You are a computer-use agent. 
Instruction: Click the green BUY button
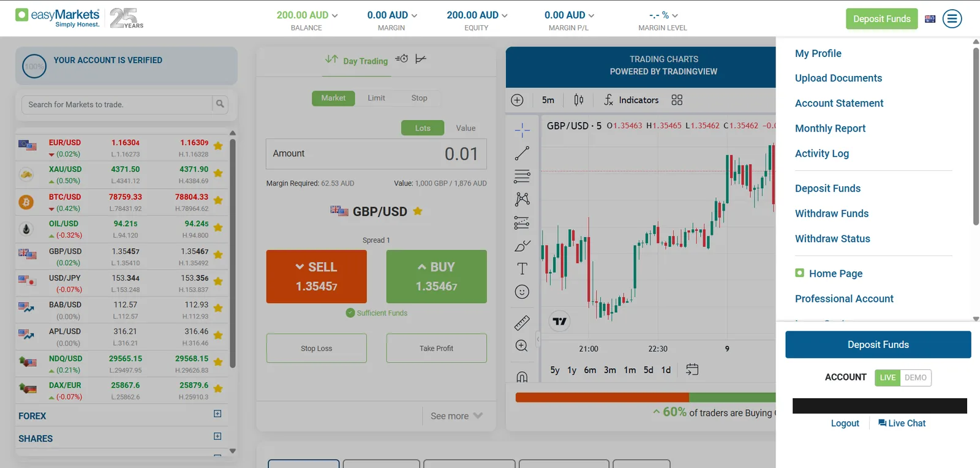[x=437, y=276]
